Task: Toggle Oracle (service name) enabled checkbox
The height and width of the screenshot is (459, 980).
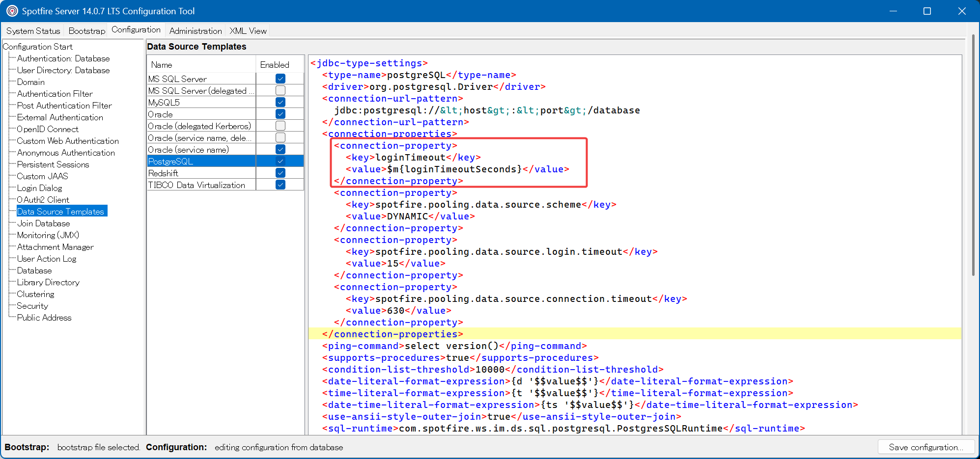Action: 280,149
